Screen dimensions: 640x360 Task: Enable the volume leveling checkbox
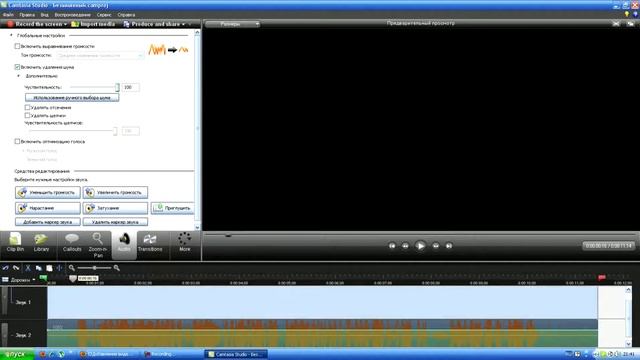(17, 46)
